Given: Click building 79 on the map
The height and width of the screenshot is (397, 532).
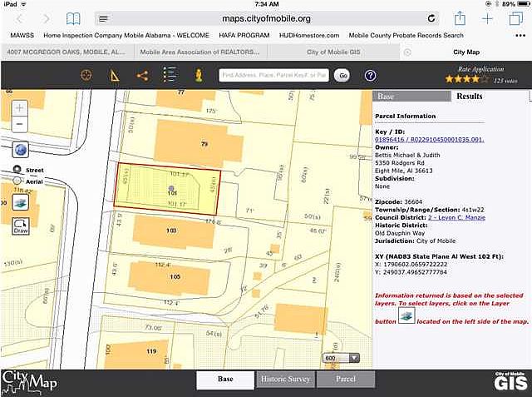Looking at the screenshot, I should (199, 144).
